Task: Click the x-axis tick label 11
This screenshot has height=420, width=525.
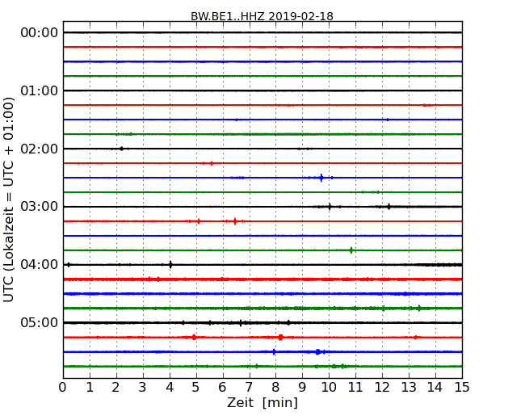Action: click(x=355, y=388)
